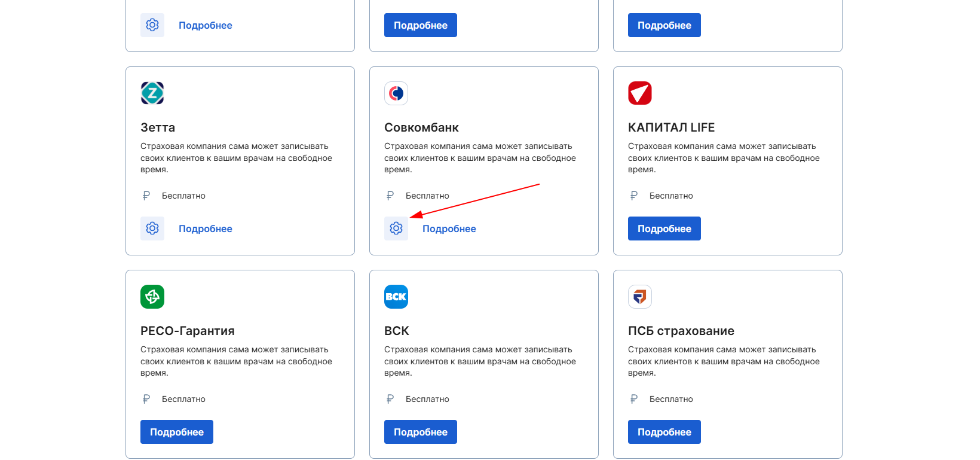This screenshot has height=460, width=980.
Task: Click Подробнее button for КАПИТАЛ LIFE
Action: click(x=664, y=229)
